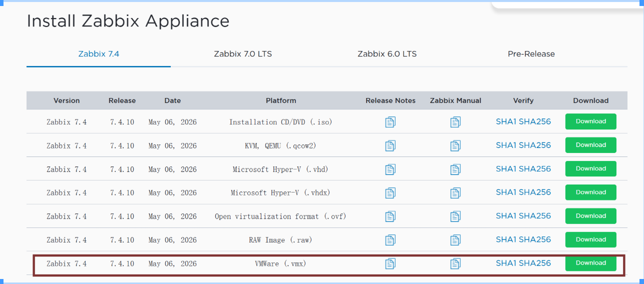Open Zabbix Manual icon for KVM, QEMU (.qcow2)
This screenshot has height=284, width=644.
pyautogui.click(x=455, y=145)
